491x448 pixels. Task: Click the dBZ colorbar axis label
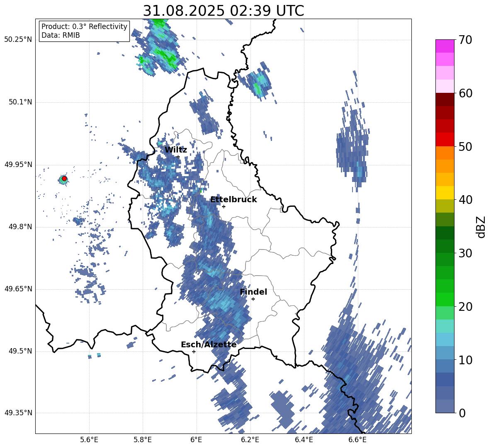click(x=481, y=227)
